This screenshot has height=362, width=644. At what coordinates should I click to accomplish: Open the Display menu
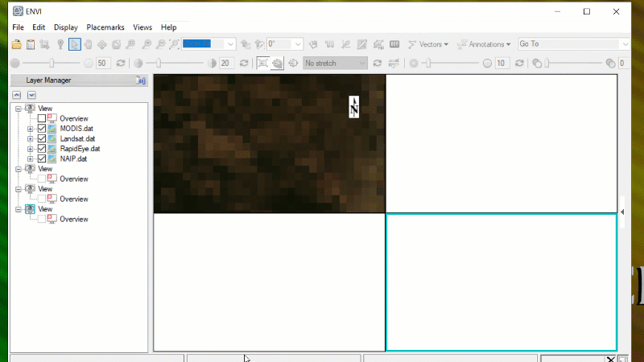66,27
